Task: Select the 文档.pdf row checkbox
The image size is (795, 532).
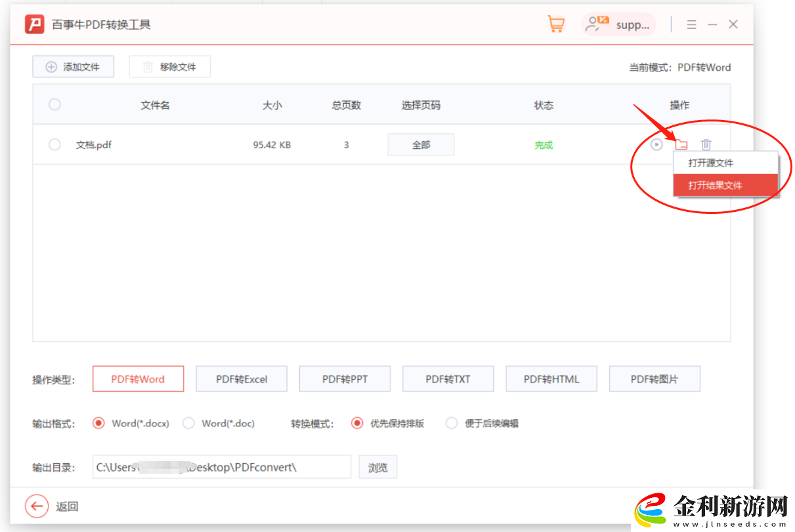Action: [x=54, y=144]
